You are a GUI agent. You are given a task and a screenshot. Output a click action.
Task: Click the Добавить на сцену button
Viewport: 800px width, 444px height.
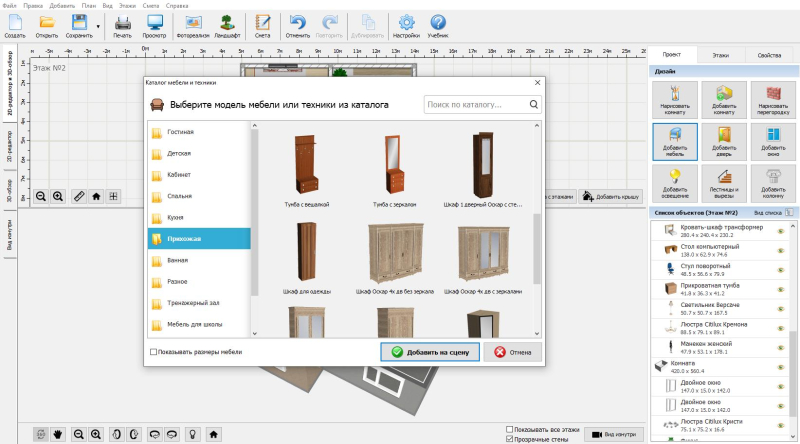point(430,352)
